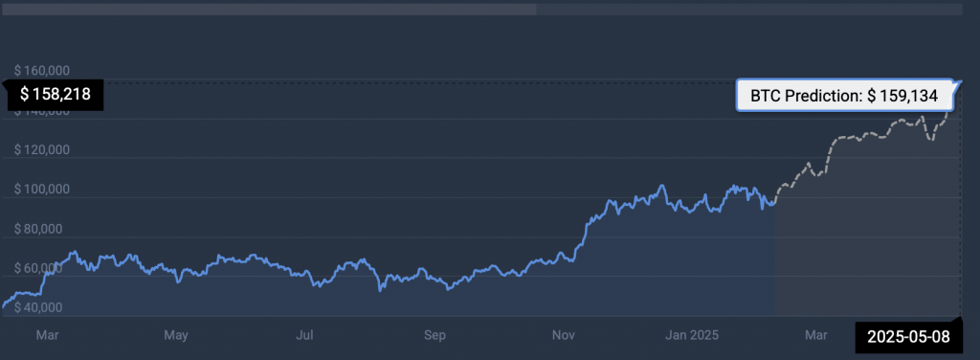Click the $158,218 price marker label
980x360 pixels.
(x=55, y=95)
